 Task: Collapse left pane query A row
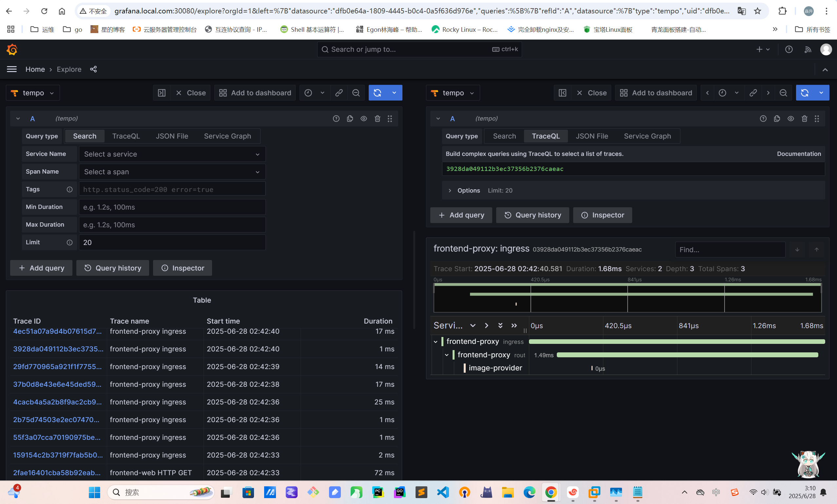(x=18, y=119)
